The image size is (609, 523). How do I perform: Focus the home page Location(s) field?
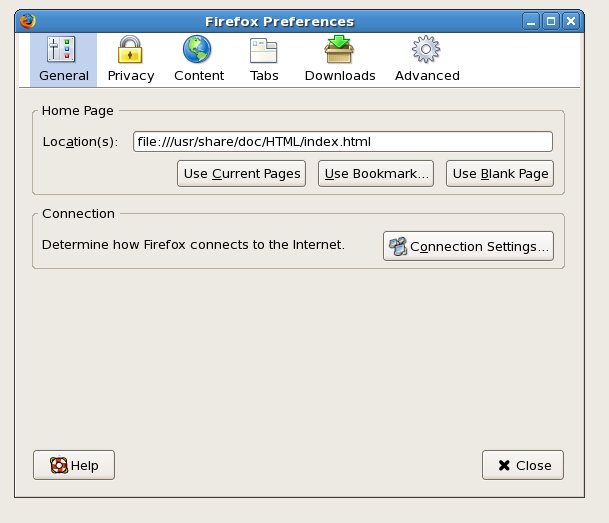click(x=343, y=141)
